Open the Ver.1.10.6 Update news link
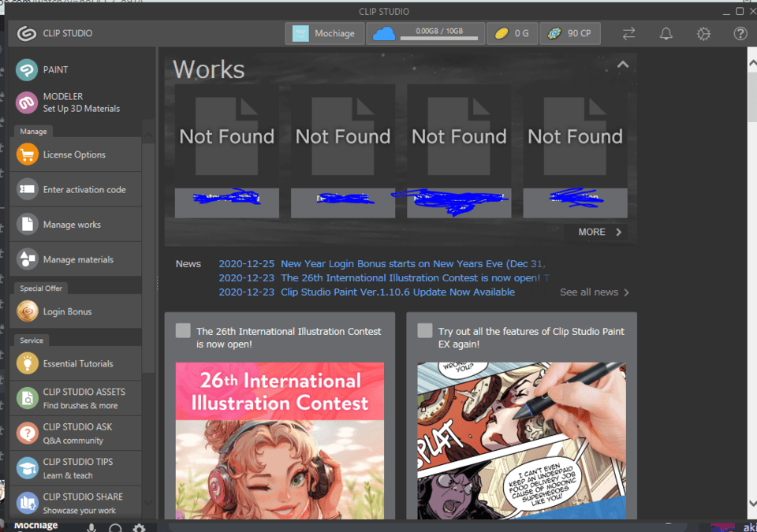This screenshot has width=757, height=532. (397, 292)
